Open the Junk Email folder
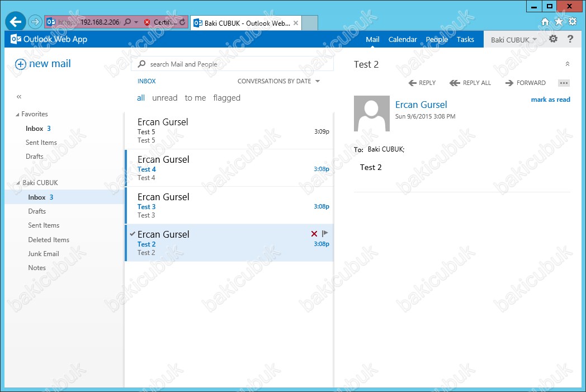This screenshot has height=392, width=586. (x=44, y=254)
